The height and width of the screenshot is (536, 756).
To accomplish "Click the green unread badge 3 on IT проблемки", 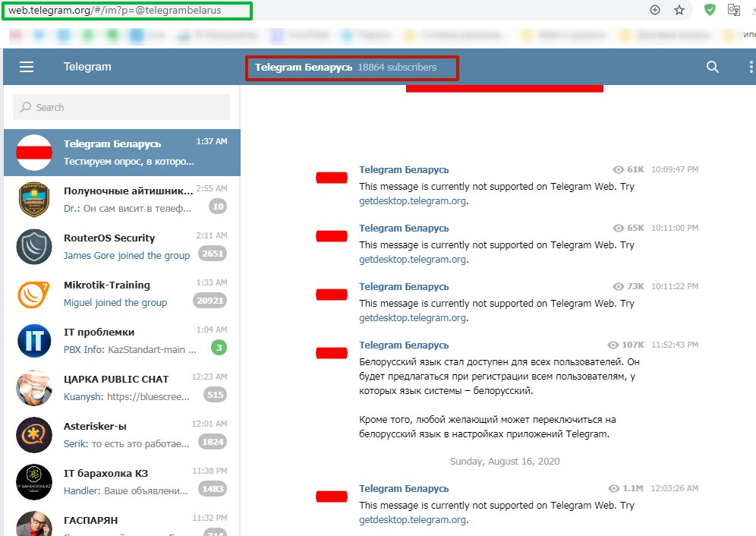I will click(x=219, y=348).
